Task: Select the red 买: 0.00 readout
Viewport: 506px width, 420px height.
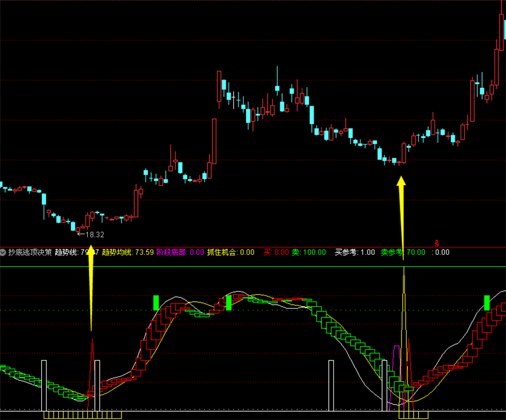Action: point(276,252)
